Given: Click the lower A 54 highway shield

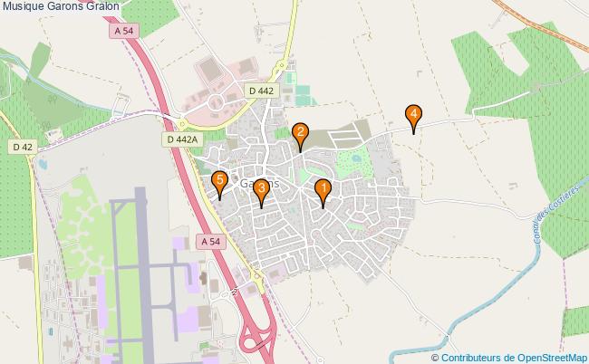Looking at the screenshot, I should coord(211,241).
